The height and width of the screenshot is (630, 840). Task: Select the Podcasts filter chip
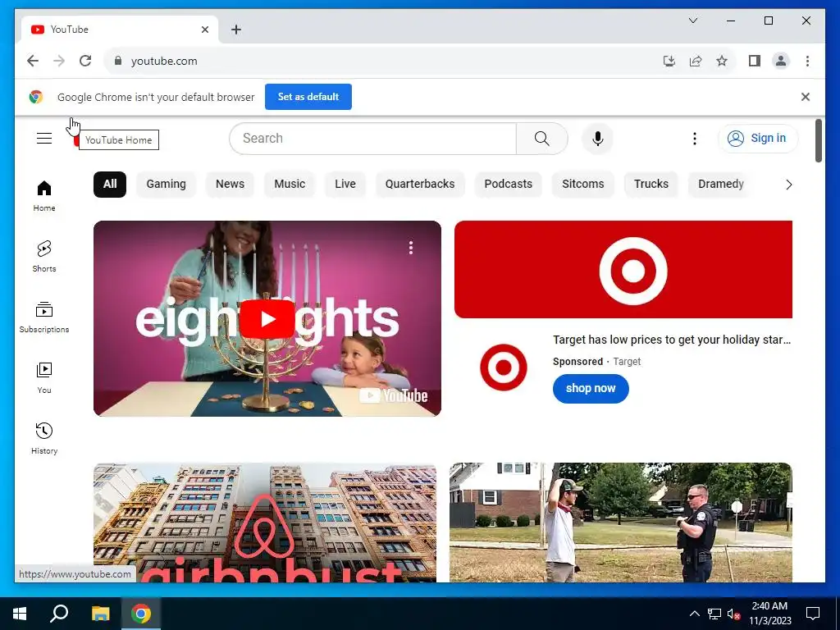[509, 185]
